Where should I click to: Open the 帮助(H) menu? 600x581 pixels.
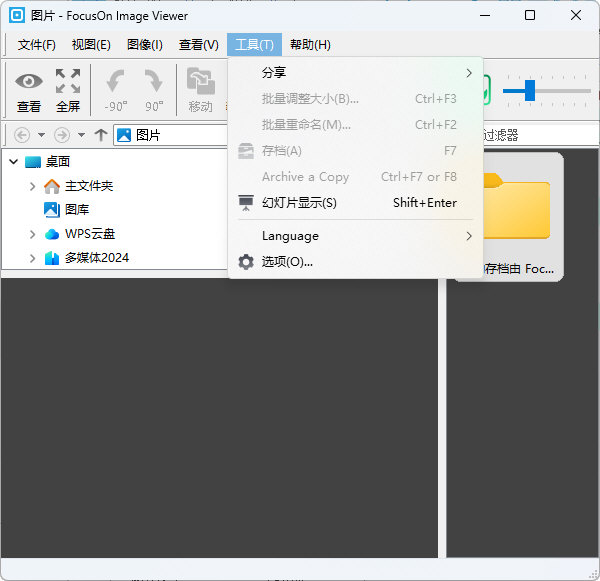point(310,45)
